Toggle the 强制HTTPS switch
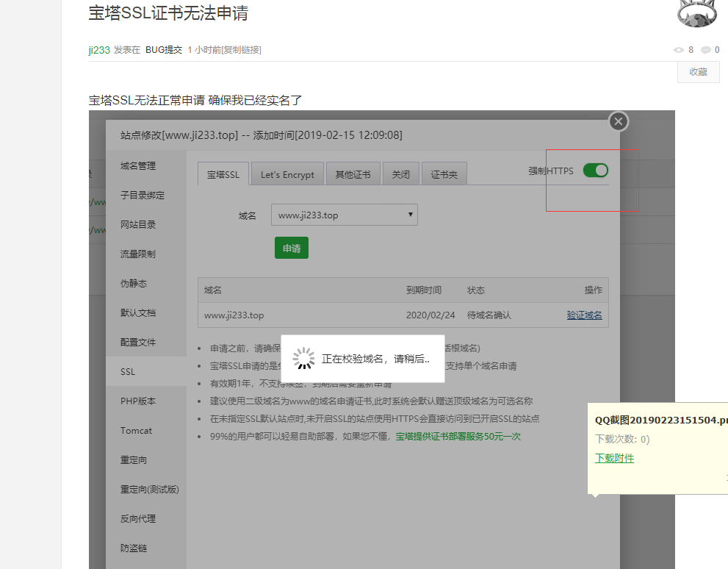The width and height of the screenshot is (728, 569). 596,171
